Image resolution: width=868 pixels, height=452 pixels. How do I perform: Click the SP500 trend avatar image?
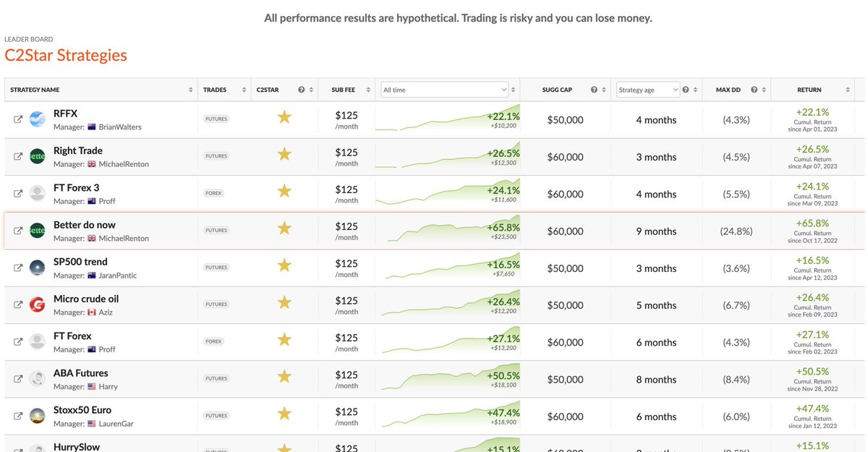point(38,268)
